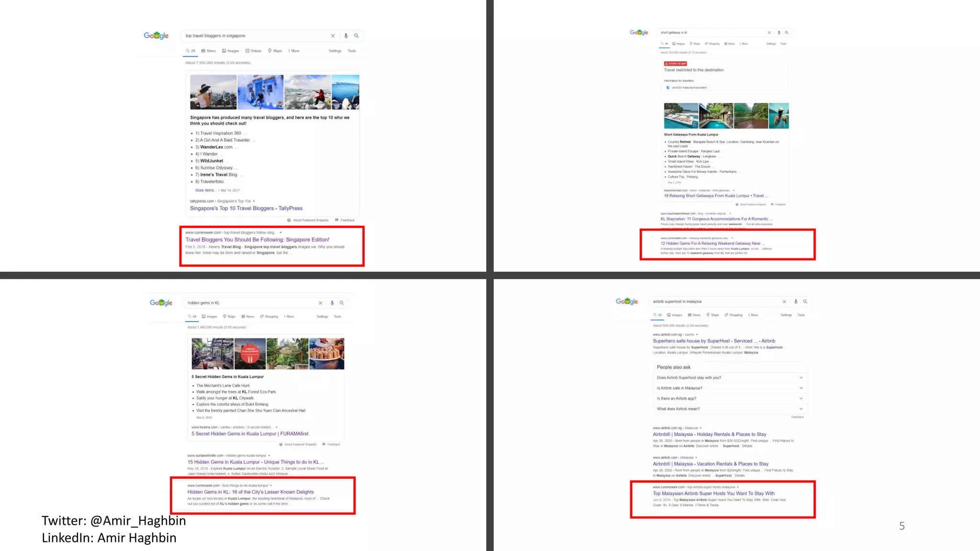Open the Images tab in the Singapore bloggers search
The width and height of the screenshot is (980, 551).
tap(230, 51)
